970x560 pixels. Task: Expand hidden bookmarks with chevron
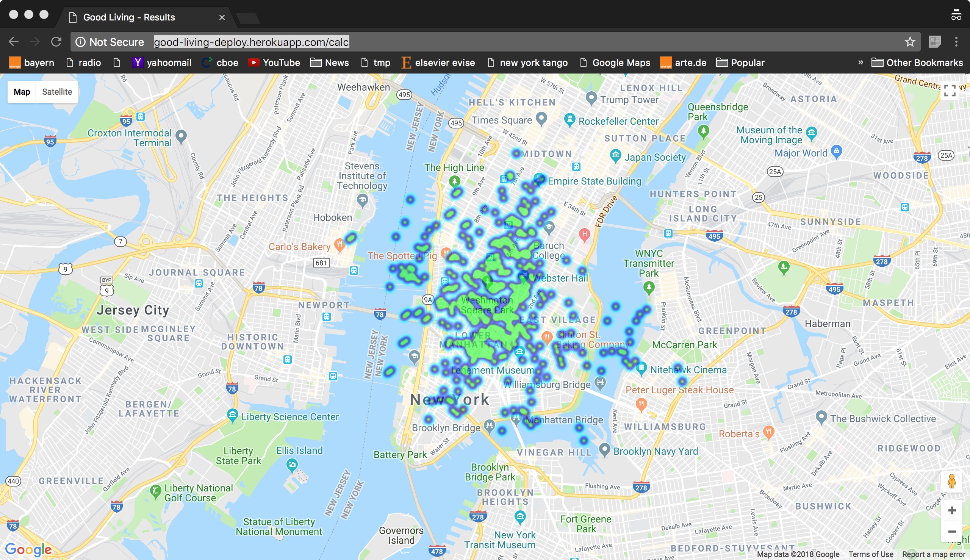coord(860,62)
